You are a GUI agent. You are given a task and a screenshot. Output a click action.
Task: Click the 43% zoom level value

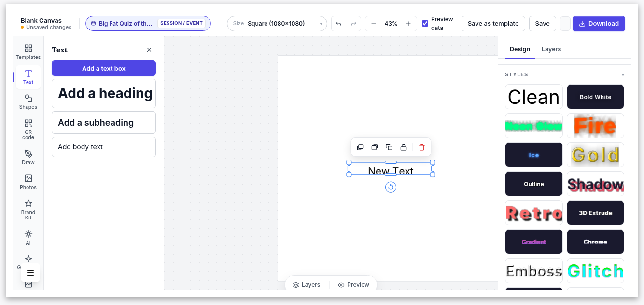click(x=391, y=24)
